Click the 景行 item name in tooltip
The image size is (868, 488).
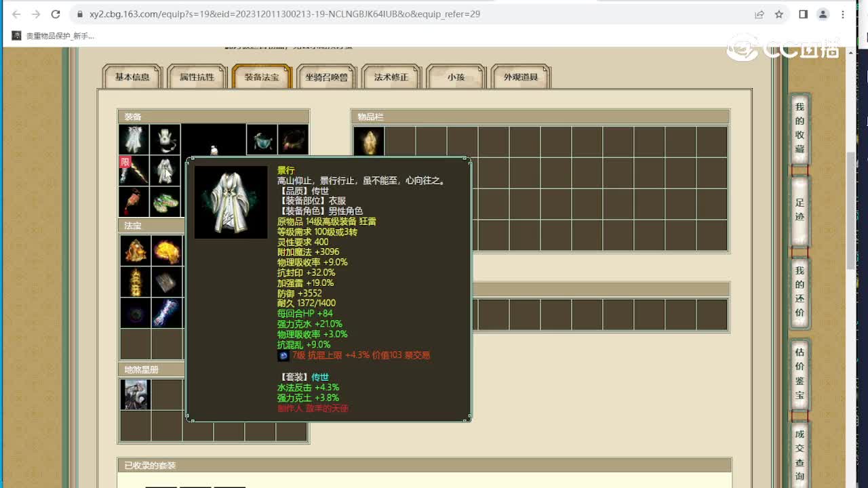pyautogui.click(x=286, y=170)
